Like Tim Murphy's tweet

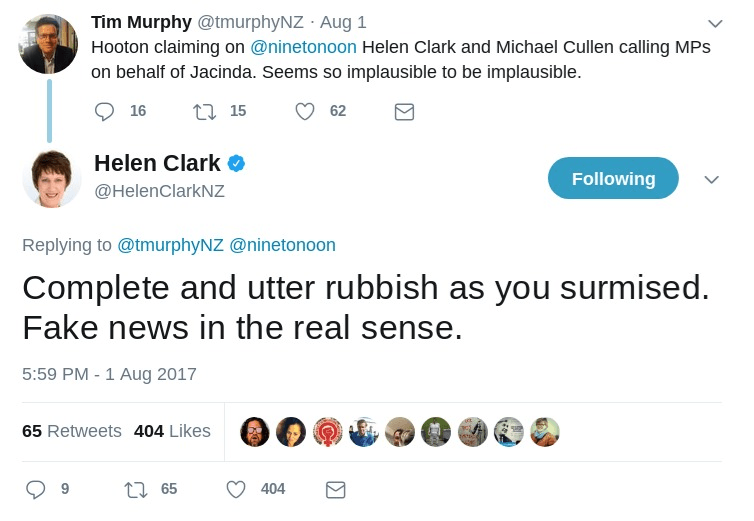(305, 112)
